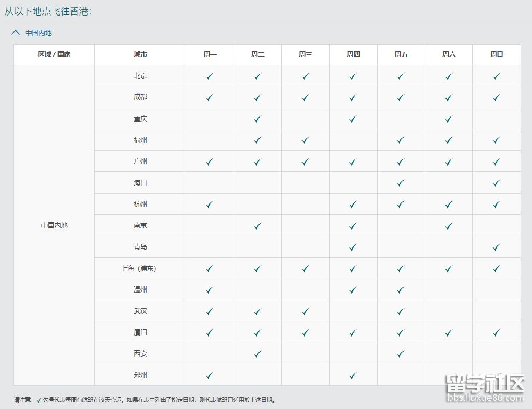
Task: Click 郑州 Monday (周一) checkmark
Action: tap(210, 376)
